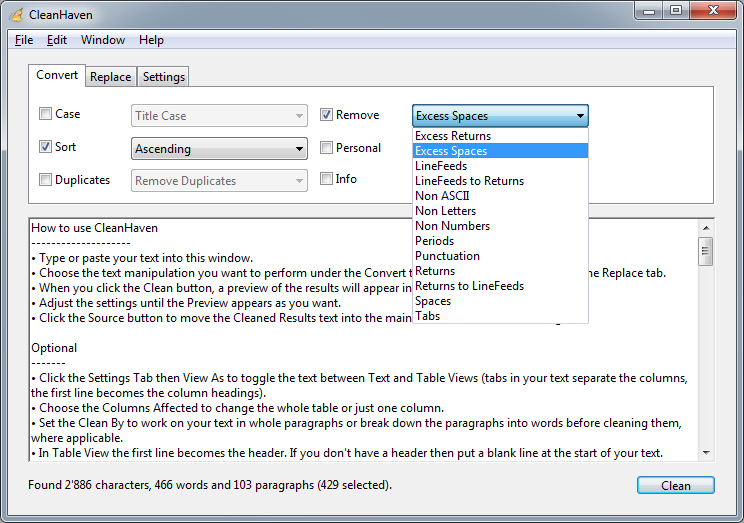Screen dimensions: 744x523
Task: Collapse the Excess Spaces combo box
Action: (x=500, y=116)
